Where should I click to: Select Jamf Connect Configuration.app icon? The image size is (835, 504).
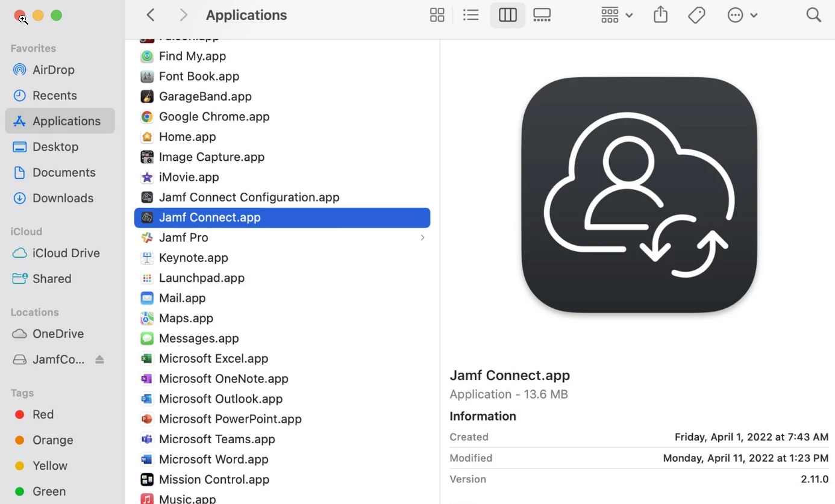click(x=147, y=198)
